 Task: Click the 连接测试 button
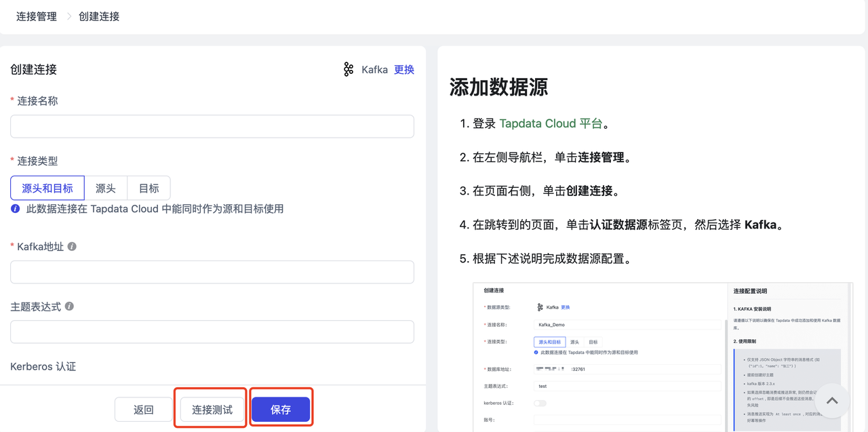(212, 410)
